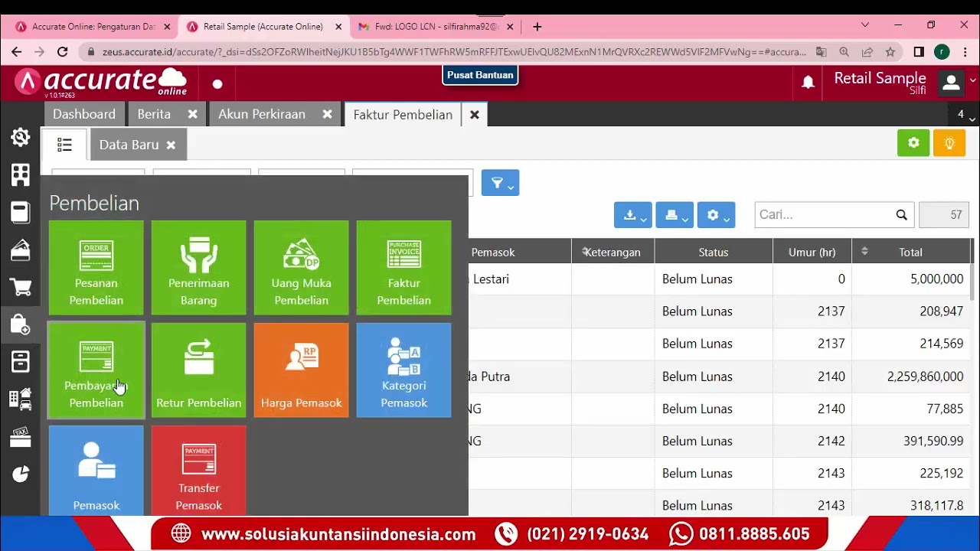Reload the browser page
The width and height of the screenshot is (980, 551).
coord(63,52)
